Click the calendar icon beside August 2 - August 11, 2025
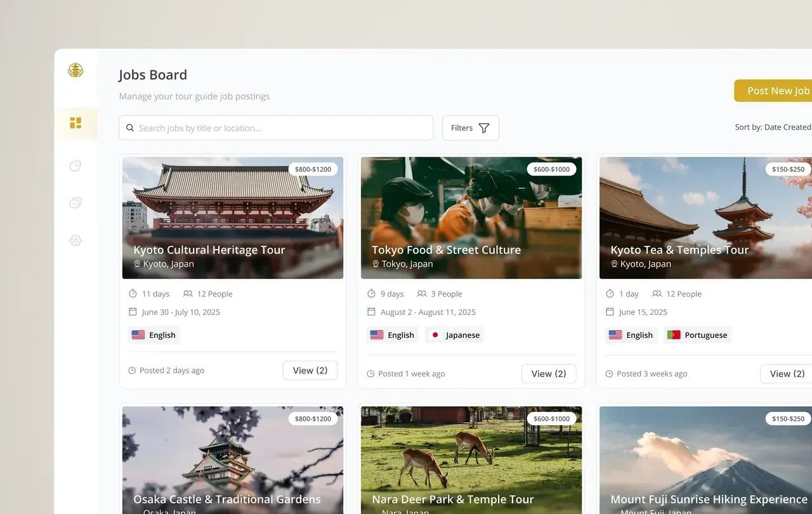The height and width of the screenshot is (514, 812). [x=371, y=312]
